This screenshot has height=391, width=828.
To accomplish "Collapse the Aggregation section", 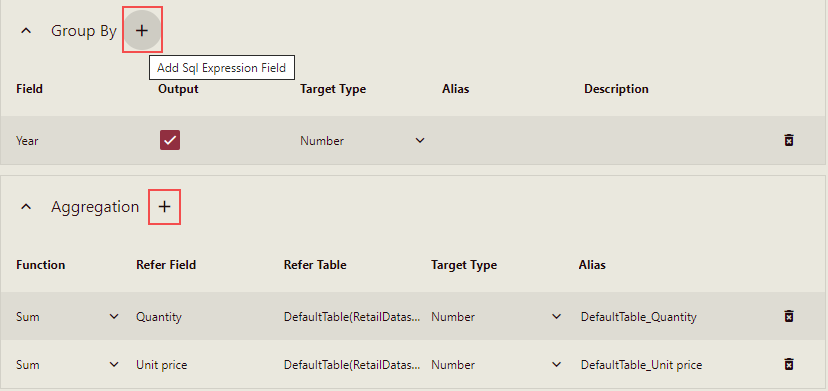I will coord(26,207).
